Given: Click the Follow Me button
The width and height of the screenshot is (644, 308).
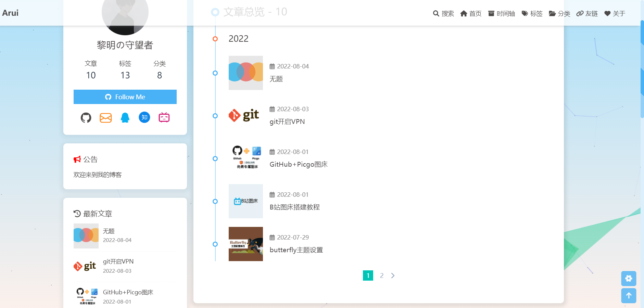Looking at the screenshot, I should pyautogui.click(x=125, y=97).
